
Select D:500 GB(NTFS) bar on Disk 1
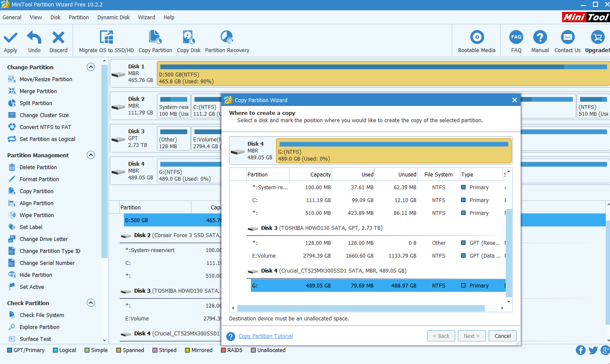pyautogui.click(x=383, y=73)
